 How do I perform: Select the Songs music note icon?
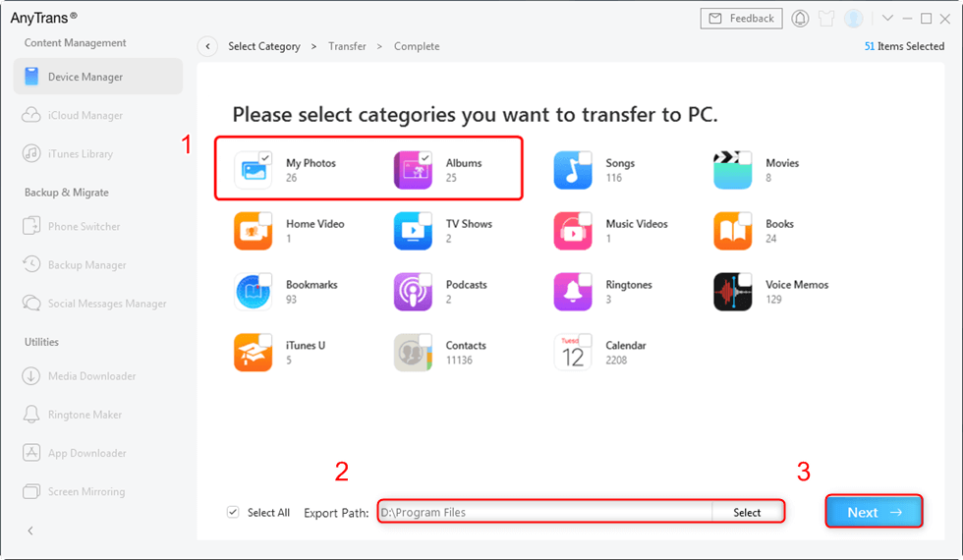click(x=572, y=170)
